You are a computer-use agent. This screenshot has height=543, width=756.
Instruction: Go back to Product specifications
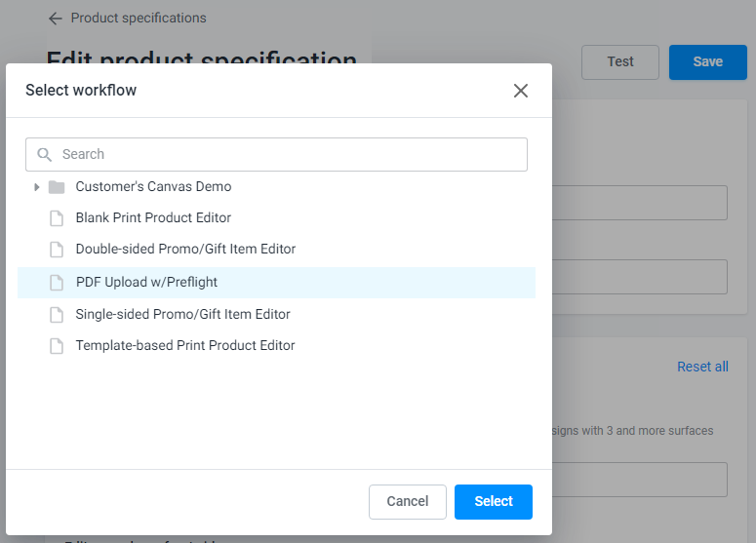[139, 19]
